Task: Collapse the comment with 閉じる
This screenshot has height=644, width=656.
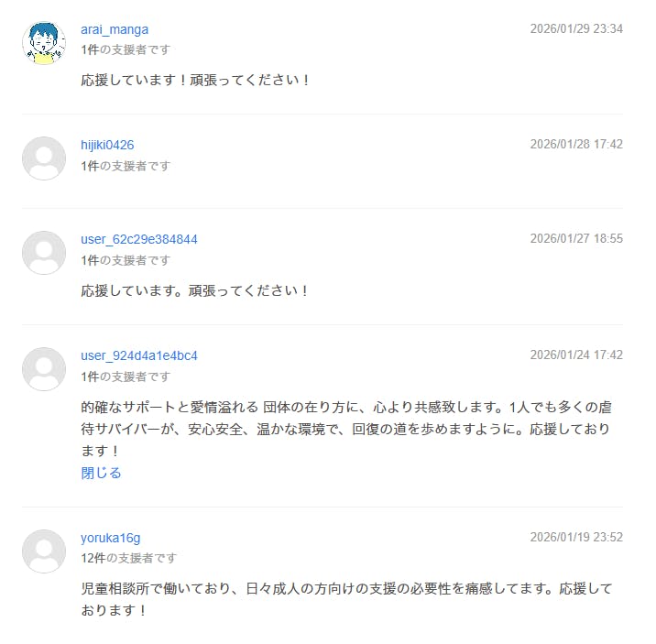Action: point(101,473)
